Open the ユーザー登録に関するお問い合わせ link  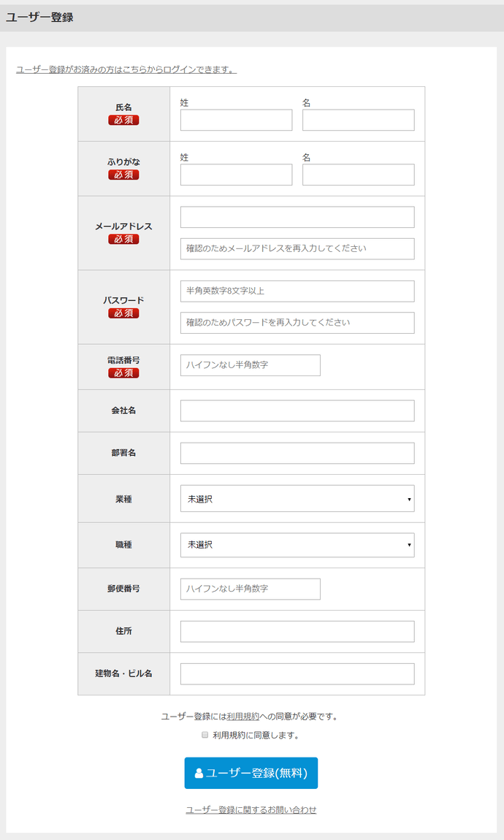click(x=251, y=809)
